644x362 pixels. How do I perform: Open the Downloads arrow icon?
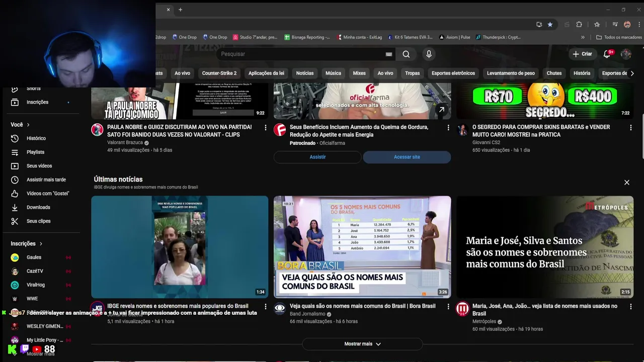pyautogui.click(x=15, y=207)
